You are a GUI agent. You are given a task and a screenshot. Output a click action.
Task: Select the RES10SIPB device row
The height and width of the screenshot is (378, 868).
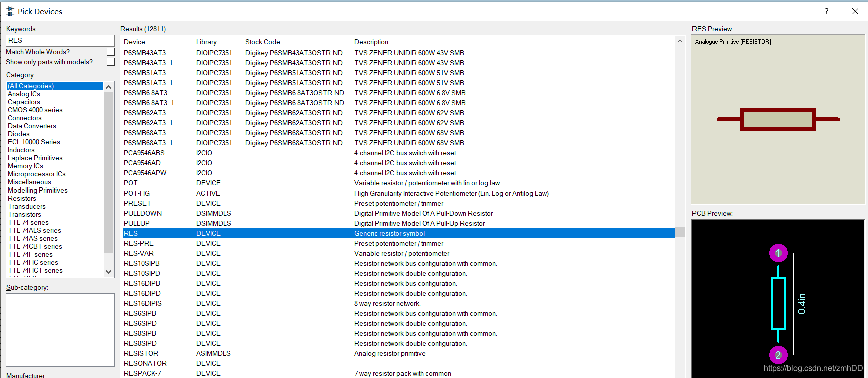399,263
